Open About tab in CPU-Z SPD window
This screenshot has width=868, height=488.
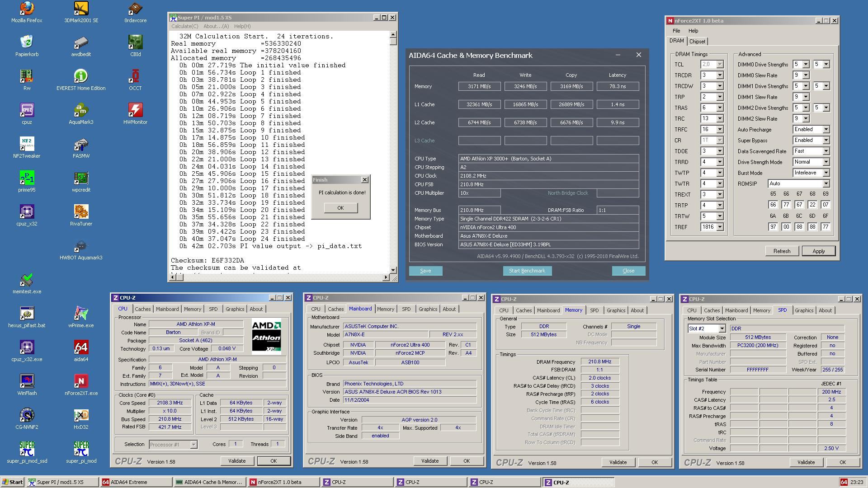tap(825, 310)
